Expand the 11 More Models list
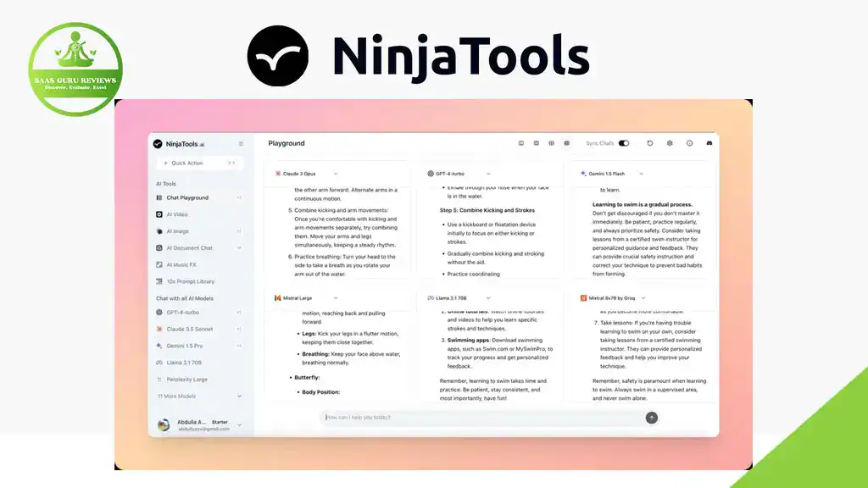 pyautogui.click(x=200, y=396)
